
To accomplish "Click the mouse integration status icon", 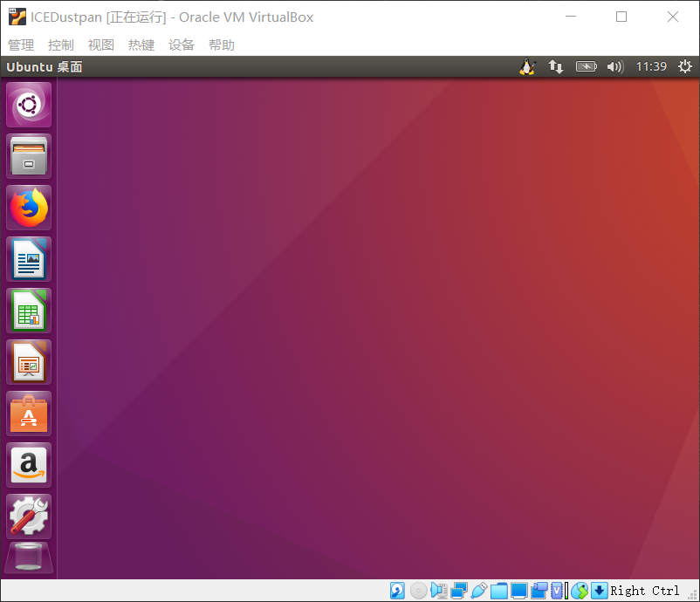I will 580,591.
